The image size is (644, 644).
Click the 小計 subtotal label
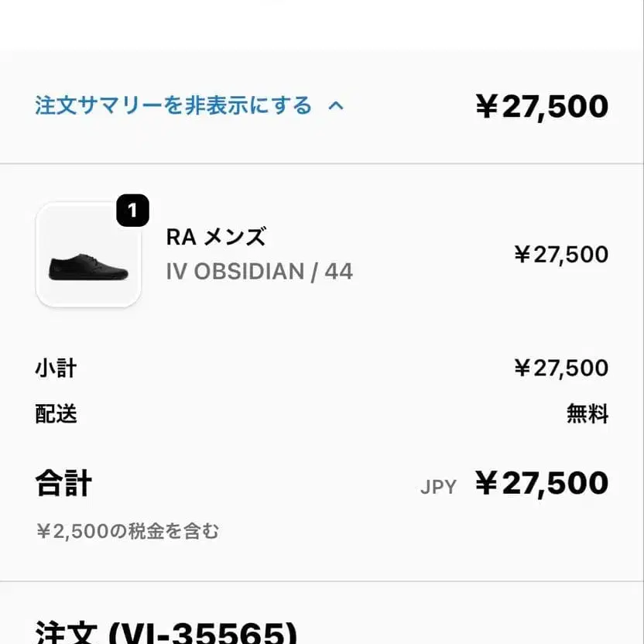point(56,368)
